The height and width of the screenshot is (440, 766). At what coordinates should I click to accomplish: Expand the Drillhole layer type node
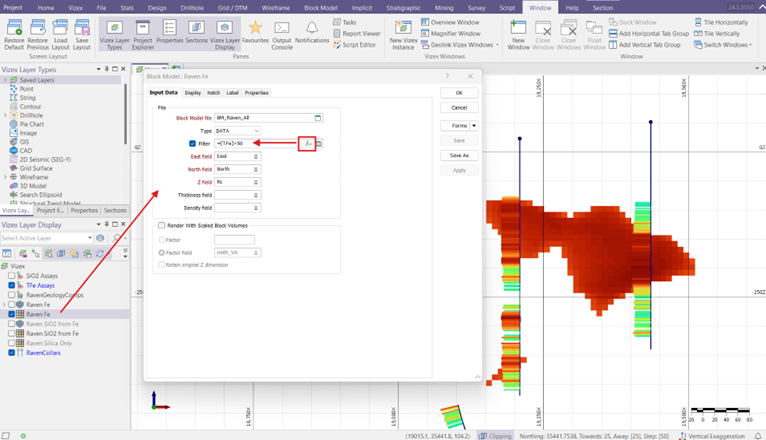(x=5, y=116)
